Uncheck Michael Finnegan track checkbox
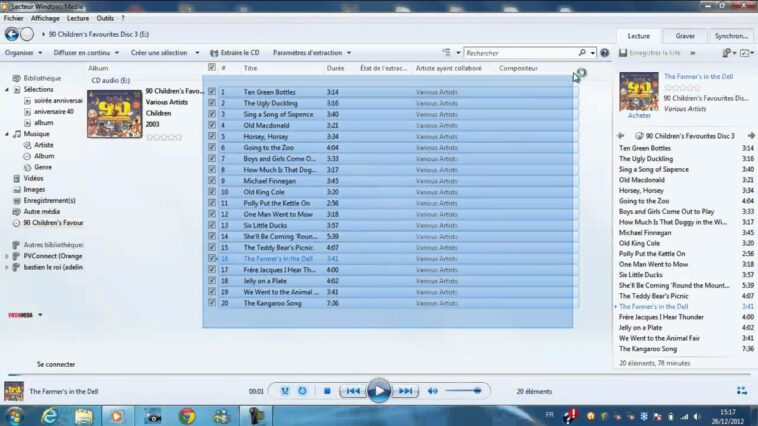The width and height of the screenshot is (758, 426). pos(212,181)
